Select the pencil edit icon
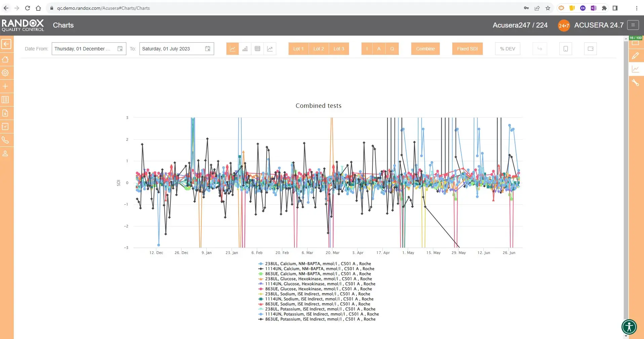Viewport: 644px width, 339px height. point(635,56)
